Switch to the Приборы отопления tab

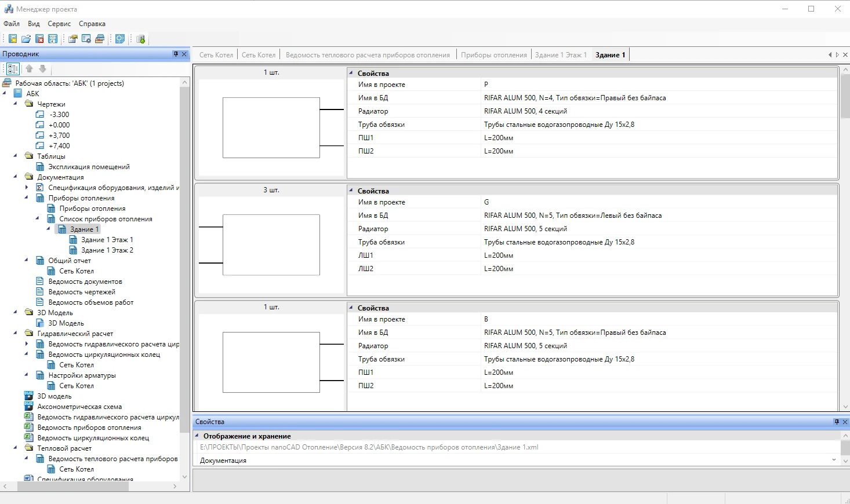pos(493,55)
